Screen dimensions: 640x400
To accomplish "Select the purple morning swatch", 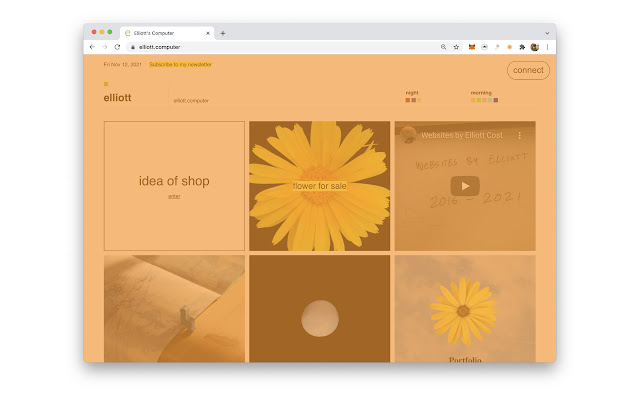I will [x=496, y=100].
